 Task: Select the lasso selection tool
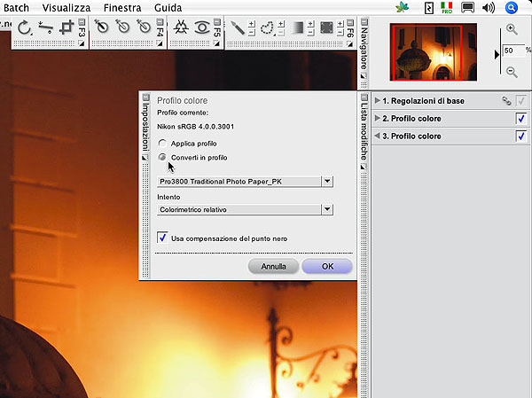pyautogui.click(x=267, y=28)
